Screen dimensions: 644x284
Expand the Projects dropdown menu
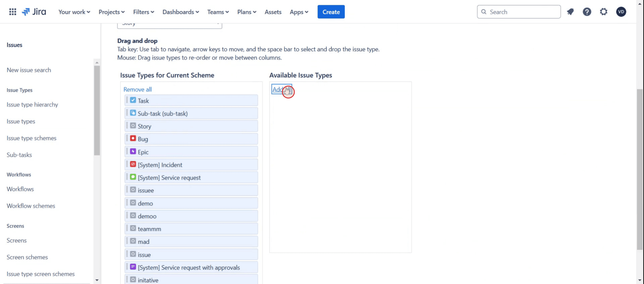coord(112,12)
